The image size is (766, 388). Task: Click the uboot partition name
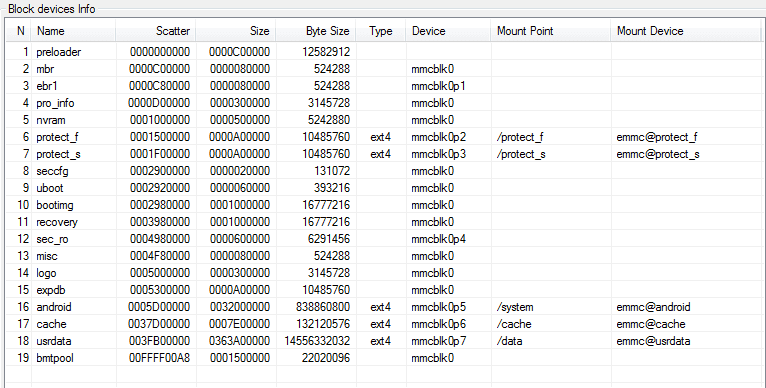tap(50, 188)
